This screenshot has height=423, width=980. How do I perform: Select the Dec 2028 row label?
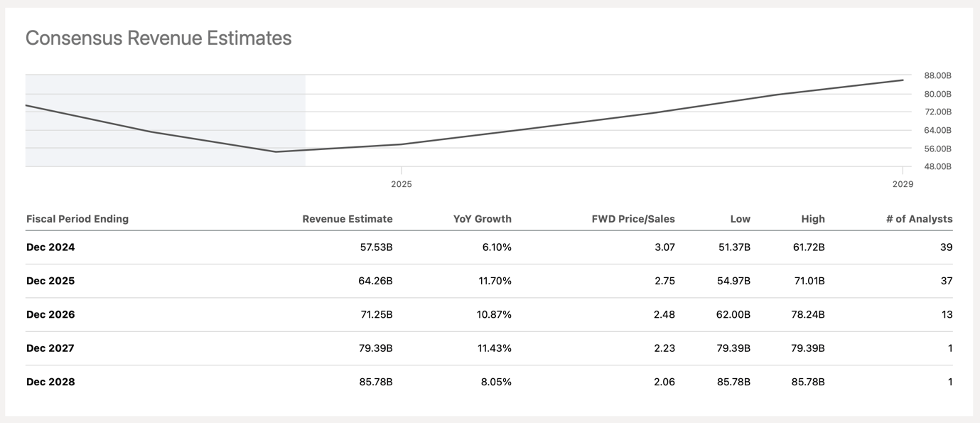50,382
